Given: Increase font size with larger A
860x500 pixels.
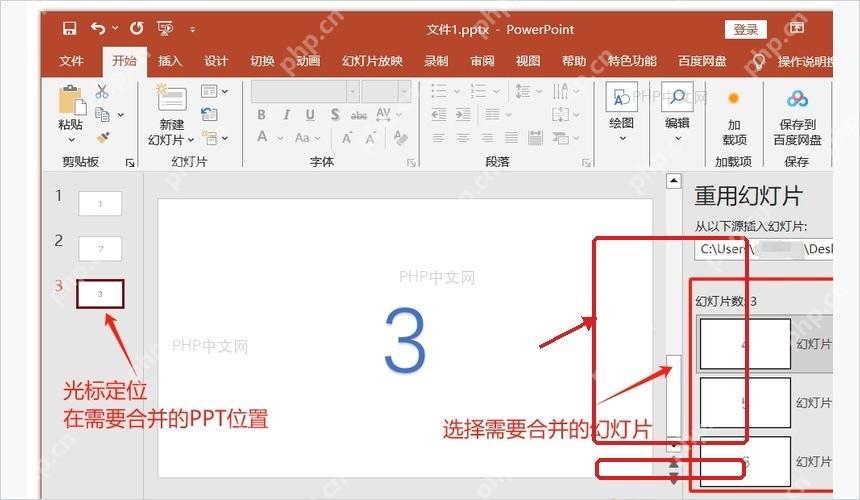Looking at the screenshot, I should click(x=347, y=138).
